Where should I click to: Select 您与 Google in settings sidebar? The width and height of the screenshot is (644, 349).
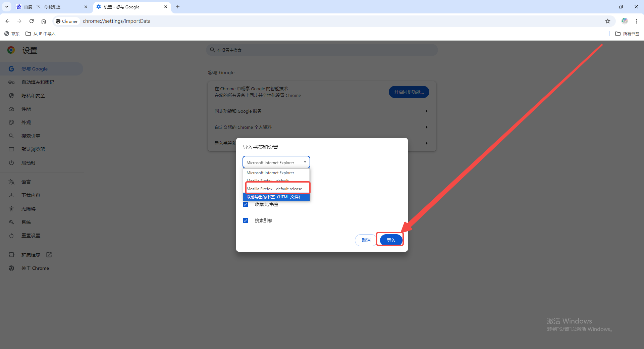pyautogui.click(x=42, y=69)
